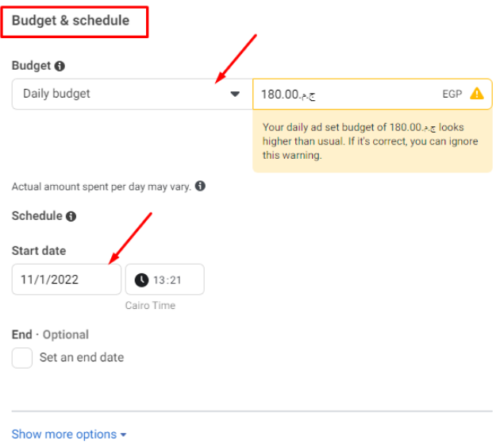Click the EGP currency label
The width and height of the screenshot is (500, 448).
(452, 95)
